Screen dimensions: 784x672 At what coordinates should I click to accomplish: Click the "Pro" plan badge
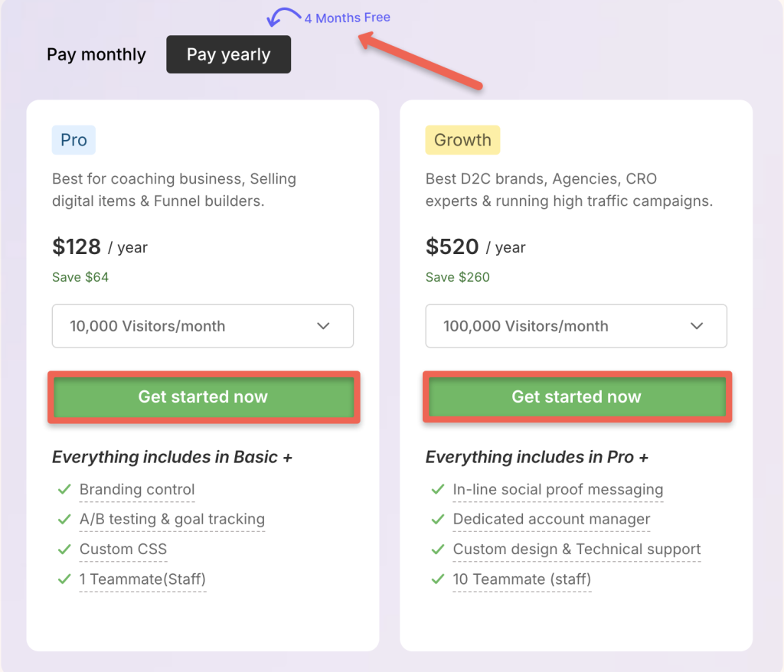(x=73, y=140)
